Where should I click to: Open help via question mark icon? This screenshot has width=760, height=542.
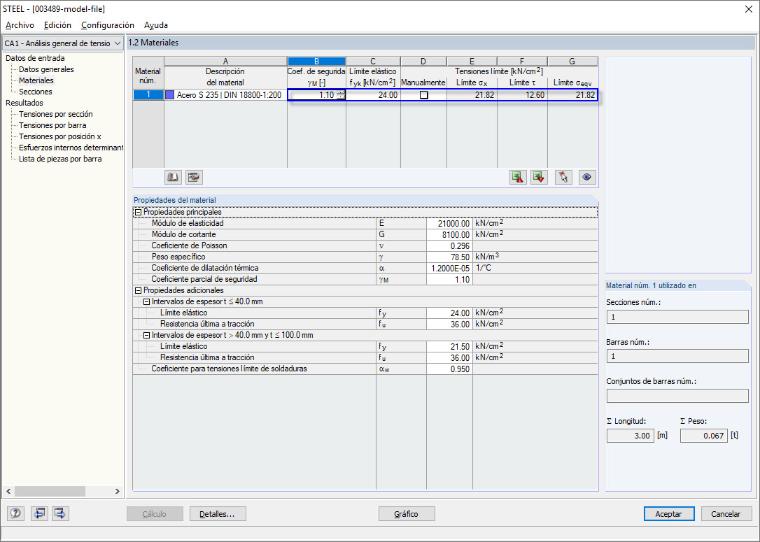pyautogui.click(x=16, y=513)
